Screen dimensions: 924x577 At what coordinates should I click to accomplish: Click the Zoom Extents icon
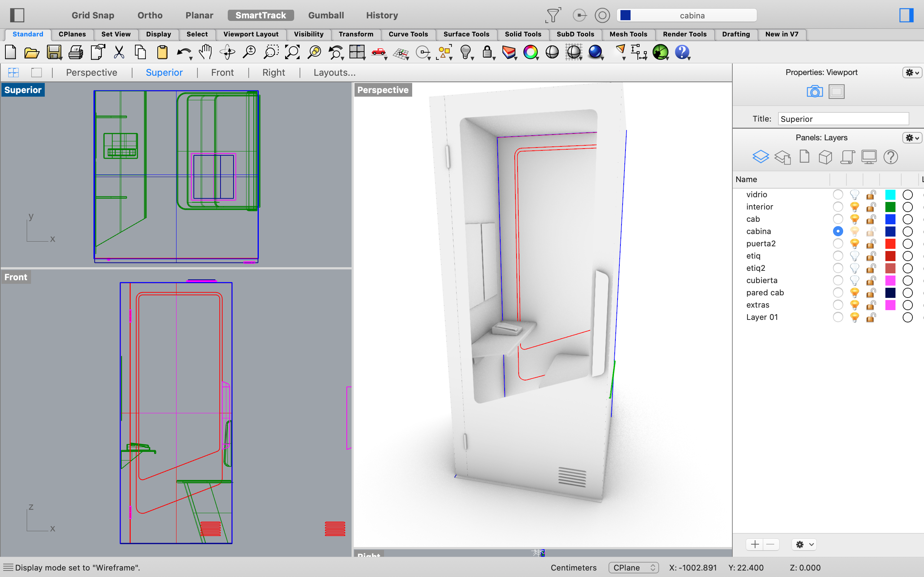tap(292, 52)
